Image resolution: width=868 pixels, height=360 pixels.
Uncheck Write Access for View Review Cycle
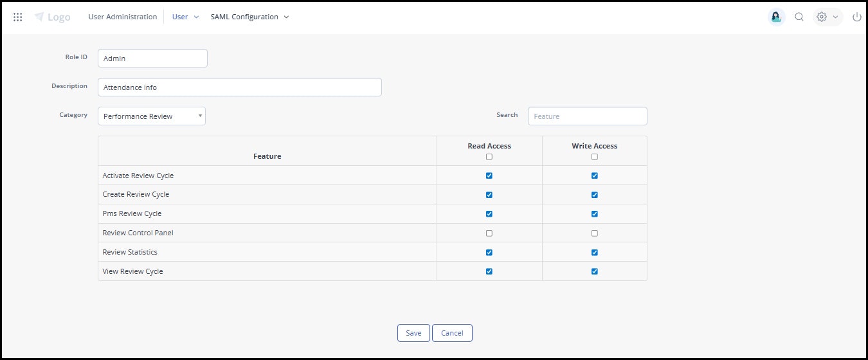pos(595,271)
